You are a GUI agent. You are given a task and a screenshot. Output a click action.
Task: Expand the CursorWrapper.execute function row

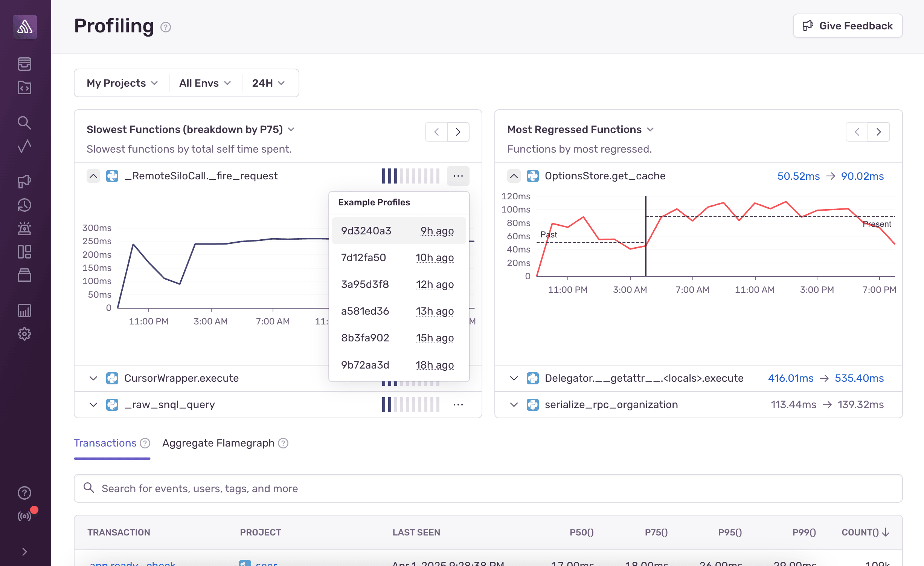(93, 378)
